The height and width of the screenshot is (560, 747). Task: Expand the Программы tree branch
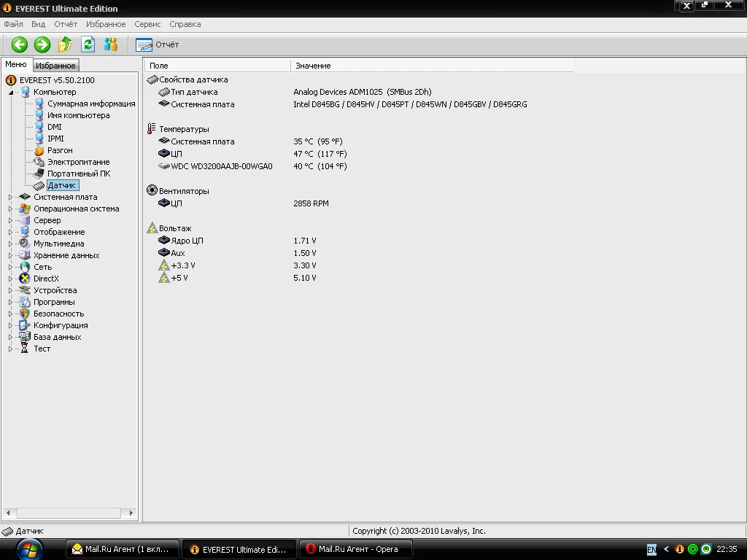click(10, 302)
